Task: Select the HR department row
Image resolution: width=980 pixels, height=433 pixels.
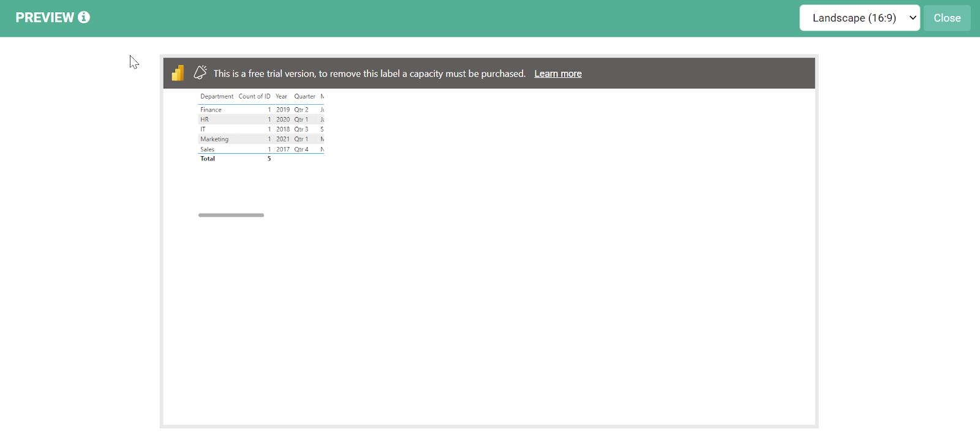Action: [x=205, y=120]
